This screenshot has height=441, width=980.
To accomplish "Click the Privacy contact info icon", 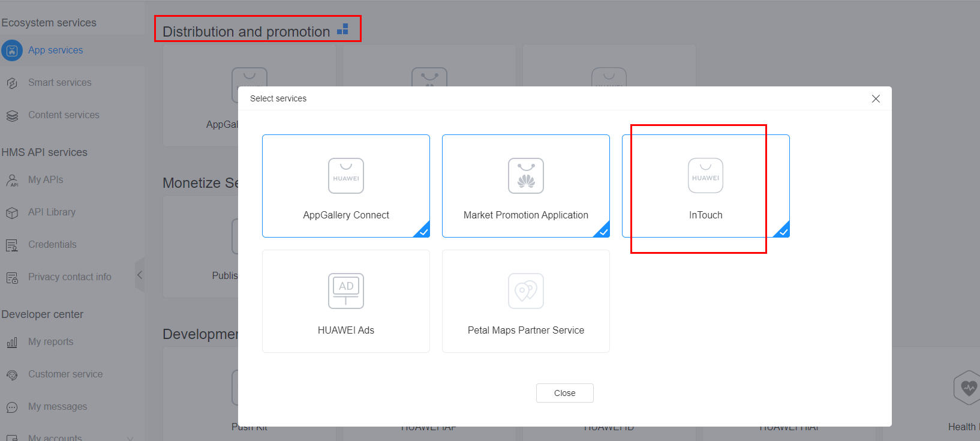I will 12,277.
